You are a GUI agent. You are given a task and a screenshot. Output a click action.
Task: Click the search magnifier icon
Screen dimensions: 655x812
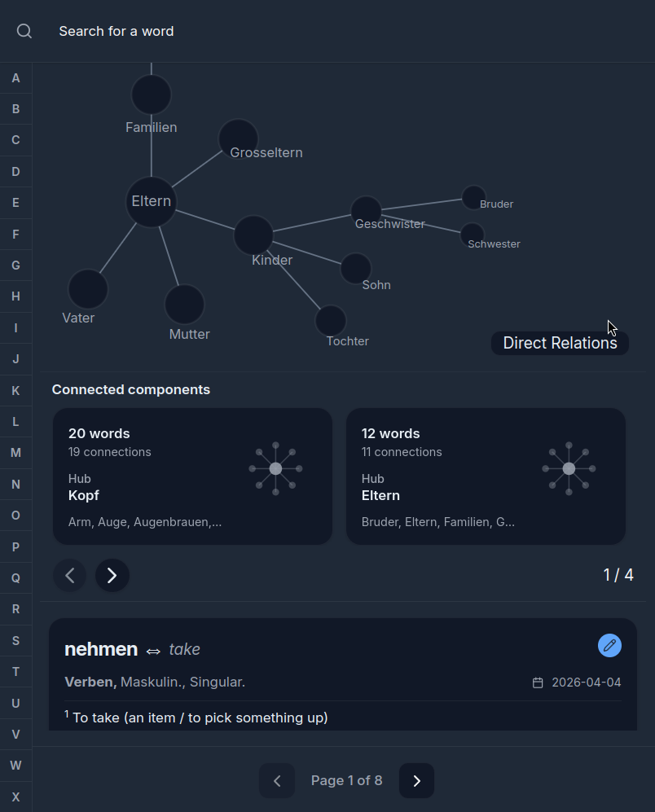click(x=24, y=31)
